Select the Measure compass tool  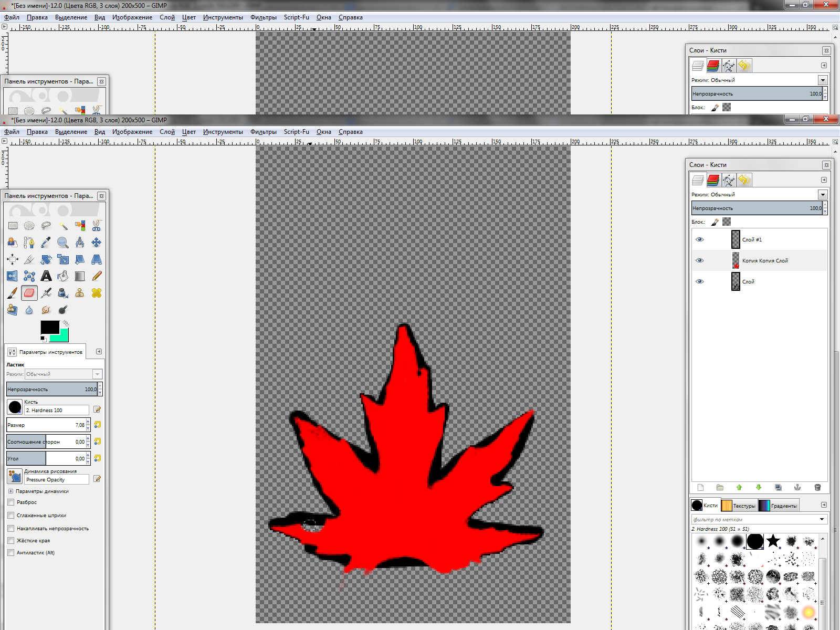point(80,243)
